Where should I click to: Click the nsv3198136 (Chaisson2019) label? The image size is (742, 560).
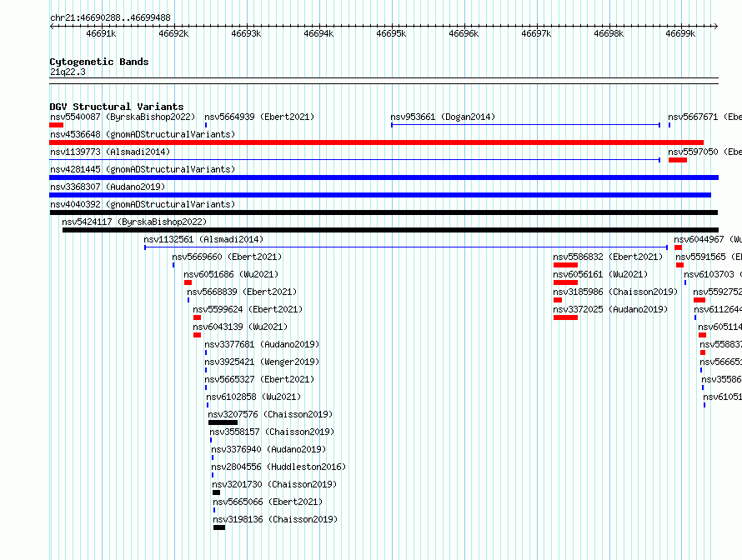click(x=275, y=519)
